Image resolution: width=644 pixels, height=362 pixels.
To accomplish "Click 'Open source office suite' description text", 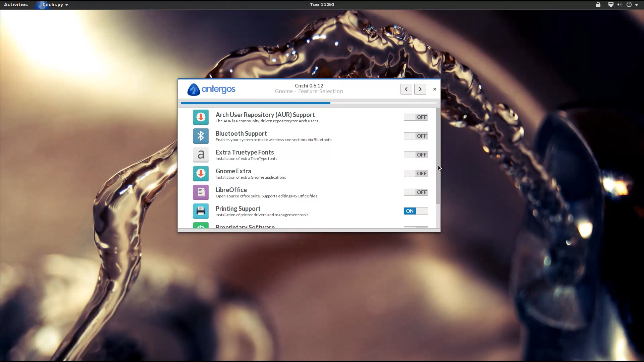I will (267, 196).
